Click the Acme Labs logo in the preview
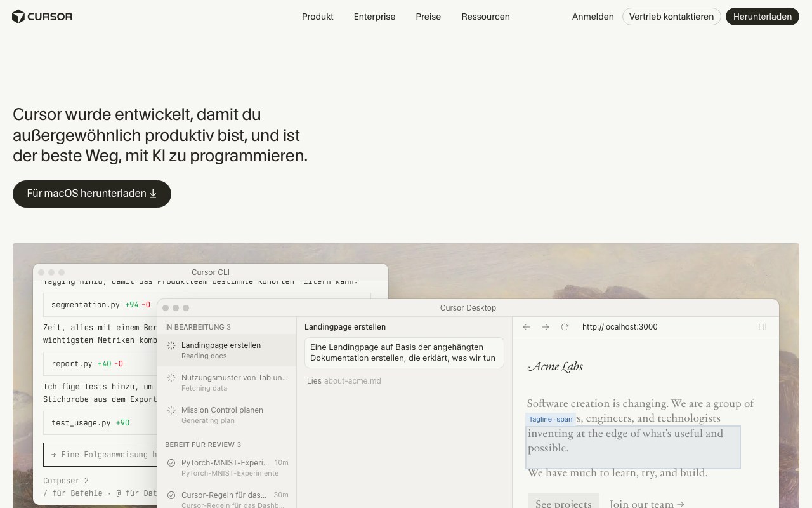The height and width of the screenshot is (508, 812). [x=555, y=366]
